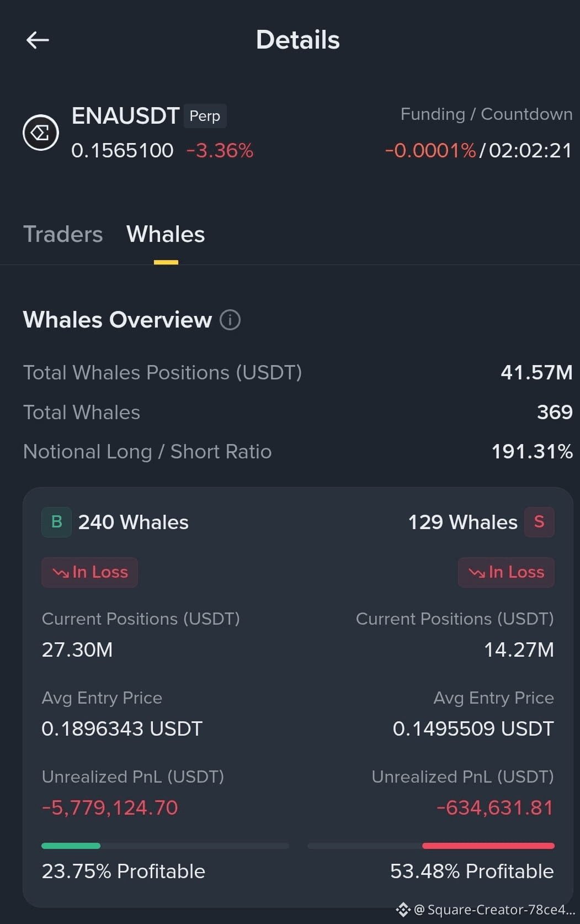Open the Square-Creator profile link
This screenshot has width=580, height=924.
(494, 910)
